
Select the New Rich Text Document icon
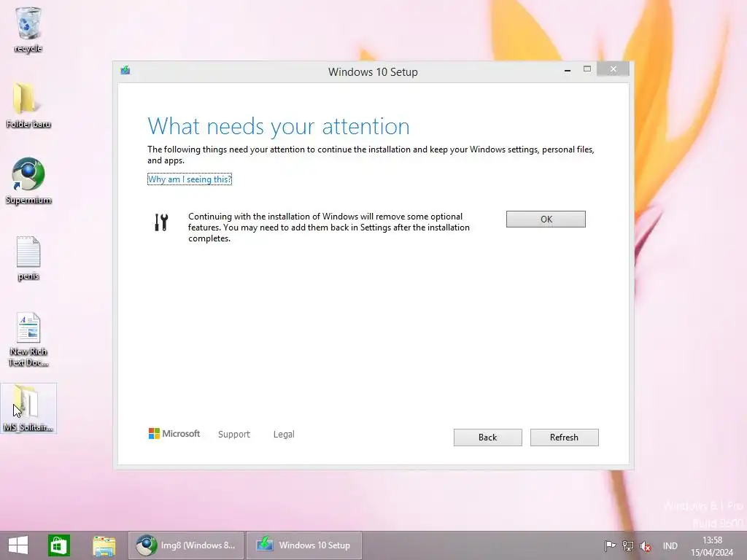click(28, 339)
